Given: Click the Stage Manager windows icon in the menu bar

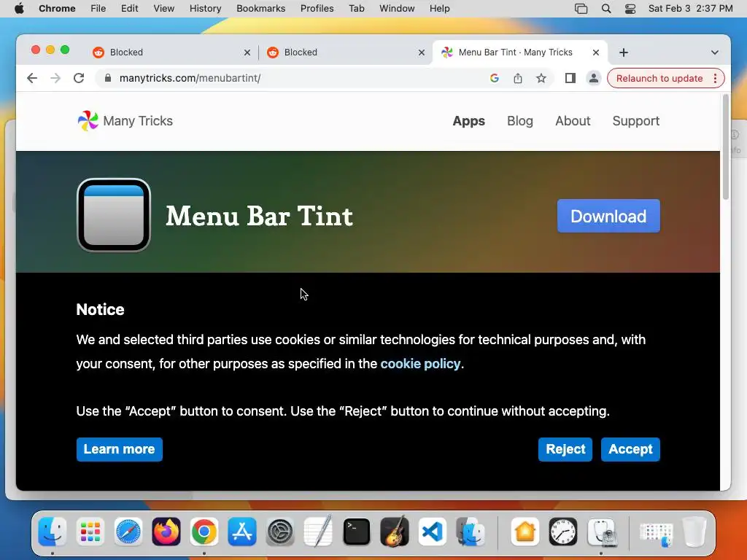Looking at the screenshot, I should pyautogui.click(x=581, y=9).
